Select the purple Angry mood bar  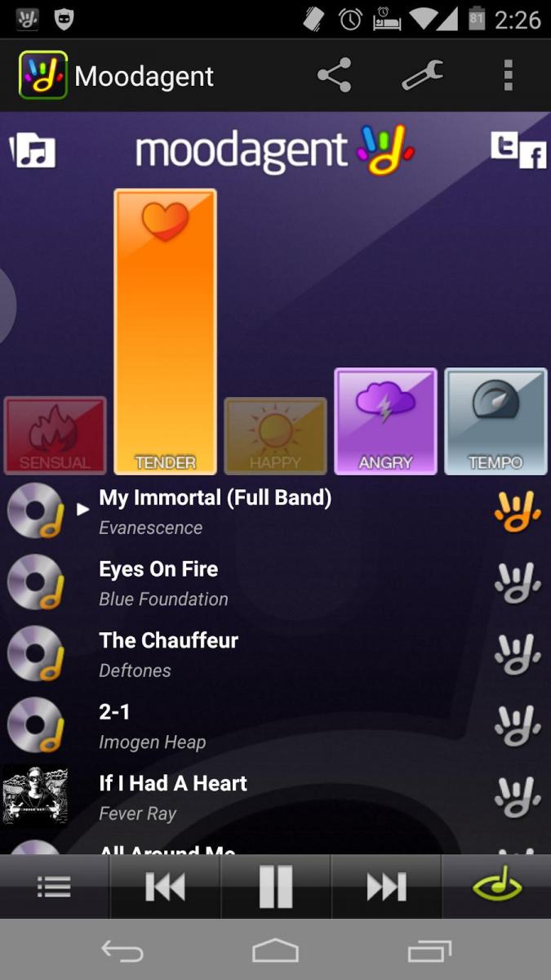385,421
